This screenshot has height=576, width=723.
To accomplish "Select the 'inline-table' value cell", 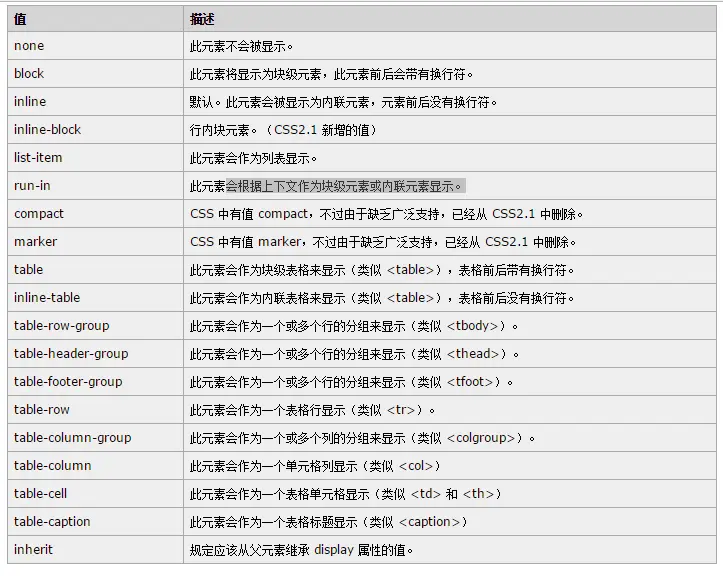I will point(95,297).
